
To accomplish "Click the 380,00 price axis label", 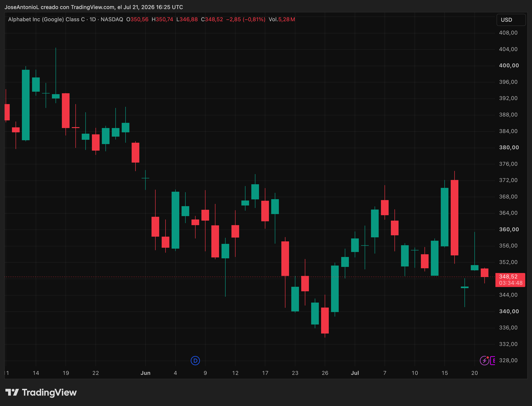I will coord(509,147).
